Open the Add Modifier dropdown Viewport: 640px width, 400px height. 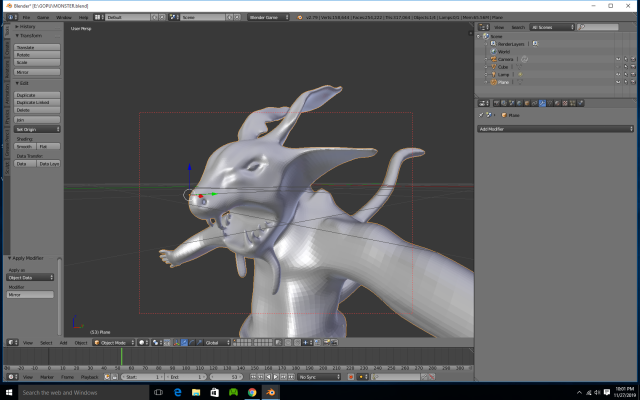555,129
